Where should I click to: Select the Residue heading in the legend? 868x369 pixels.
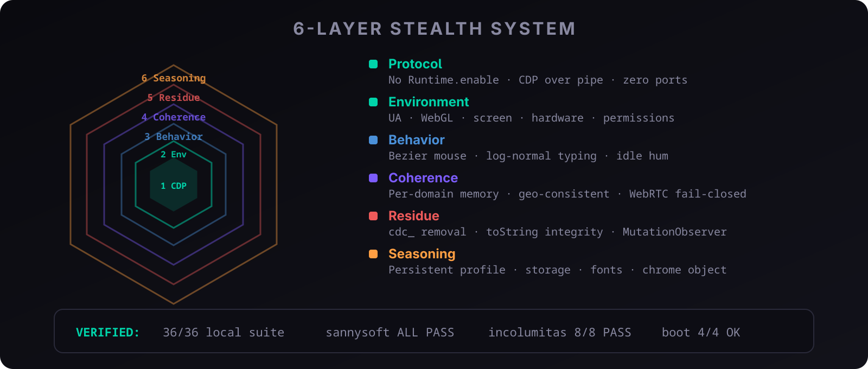pos(414,216)
